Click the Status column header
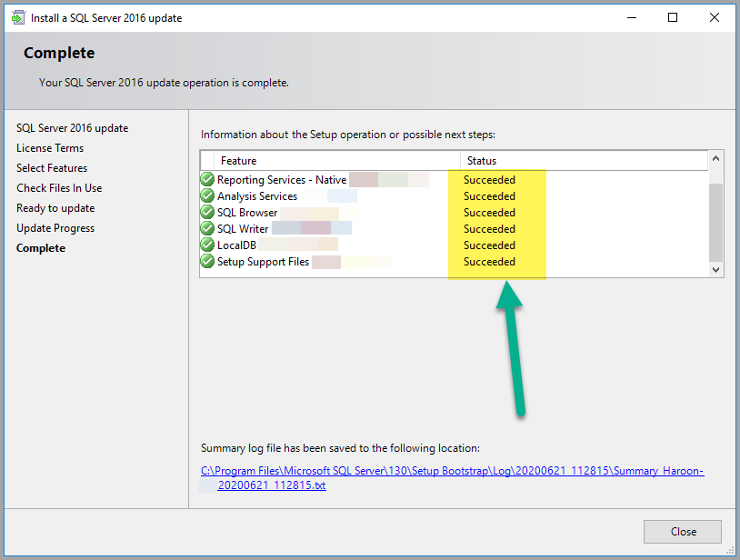The height and width of the screenshot is (560, 740). (x=584, y=161)
